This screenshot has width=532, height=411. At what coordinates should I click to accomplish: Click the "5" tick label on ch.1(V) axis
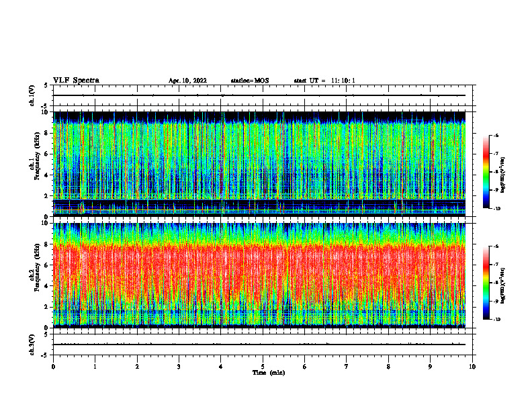click(46, 85)
